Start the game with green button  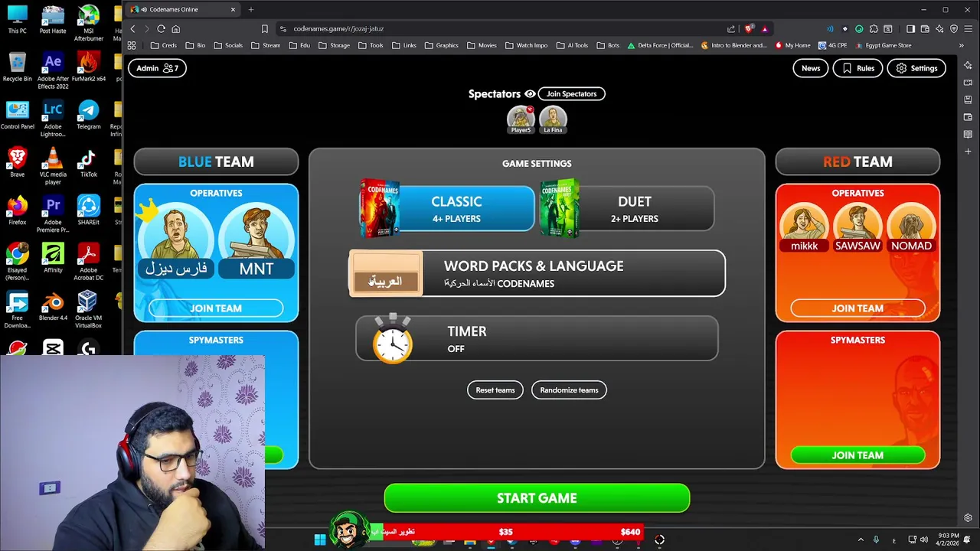point(537,498)
